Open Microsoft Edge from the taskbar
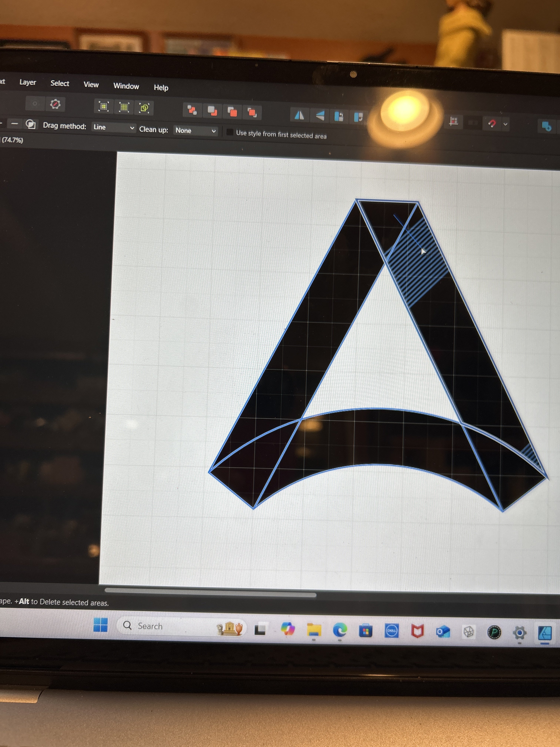This screenshot has width=560, height=747. coord(340,630)
